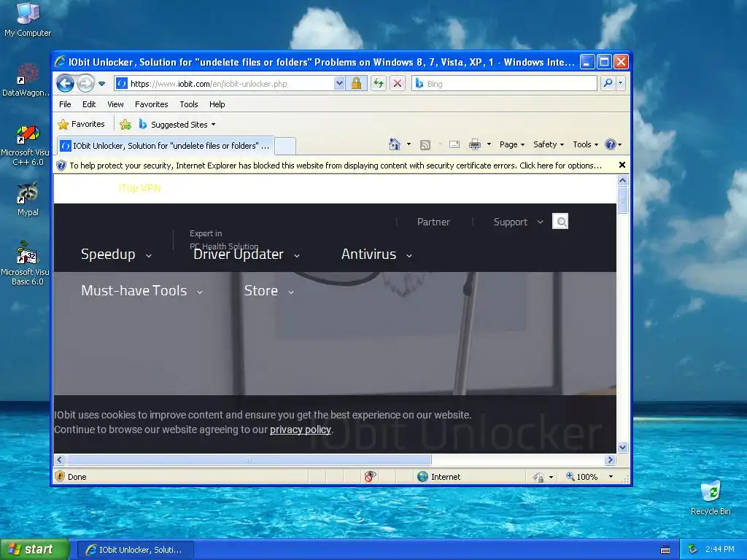The height and width of the screenshot is (560, 747).
Task: Click Add to Favorites Bar icon
Action: click(125, 125)
